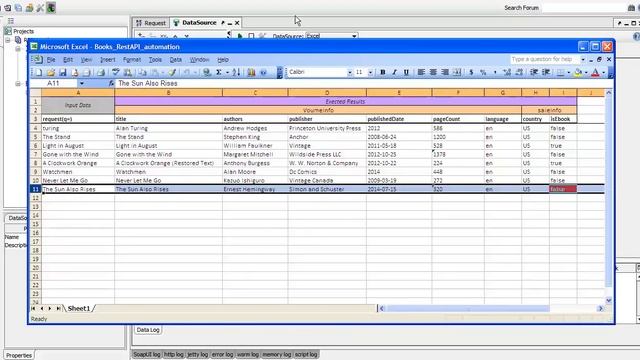Open the script log tab
Image resolution: width=640 pixels, height=360 pixels.
(x=306, y=354)
